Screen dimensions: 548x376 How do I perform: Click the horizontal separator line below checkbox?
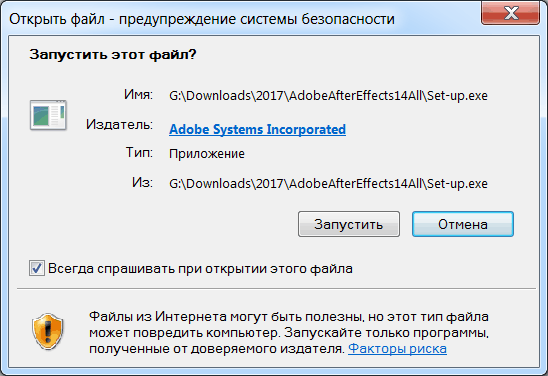click(276, 289)
